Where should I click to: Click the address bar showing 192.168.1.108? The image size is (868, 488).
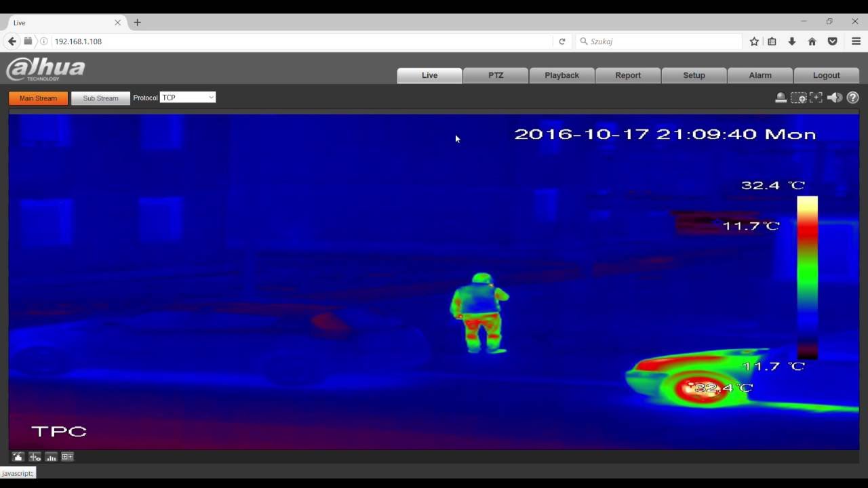(302, 41)
